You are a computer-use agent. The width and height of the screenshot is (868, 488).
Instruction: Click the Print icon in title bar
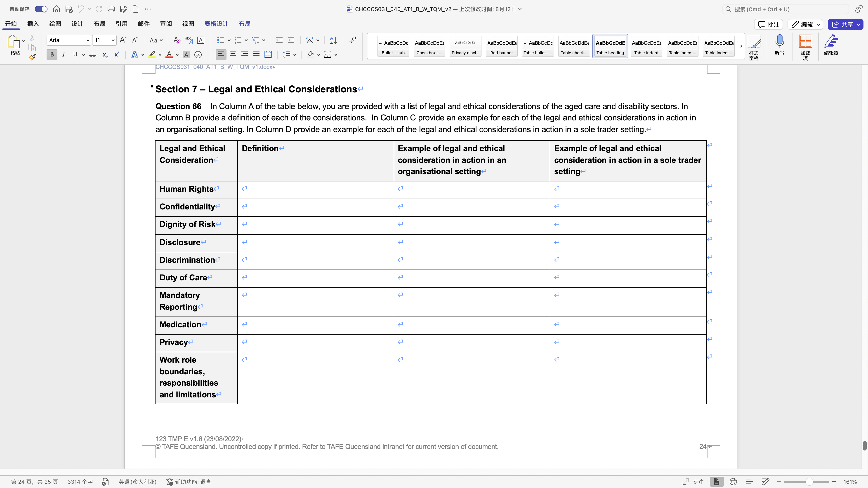tap(111, 9)
